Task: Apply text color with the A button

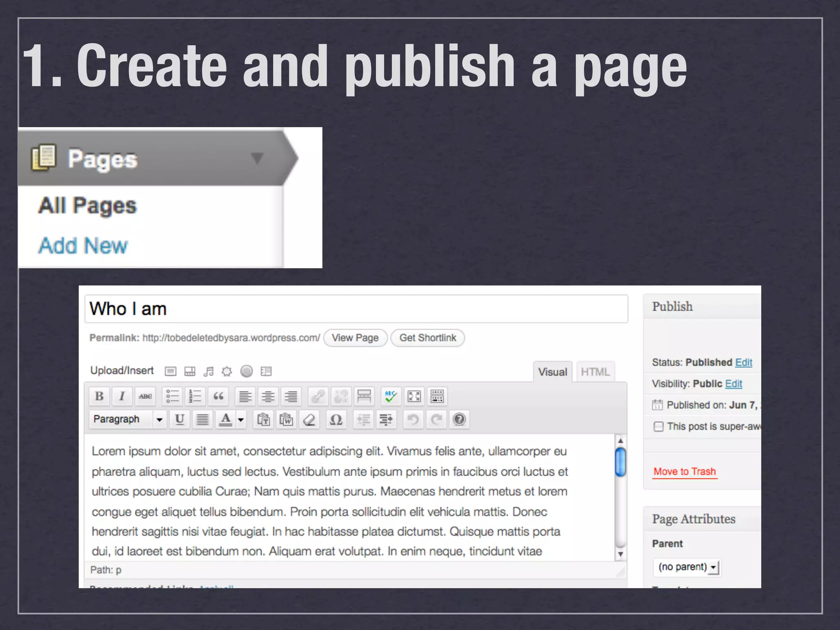Action: pyautogui.click(x=226, y=419)
